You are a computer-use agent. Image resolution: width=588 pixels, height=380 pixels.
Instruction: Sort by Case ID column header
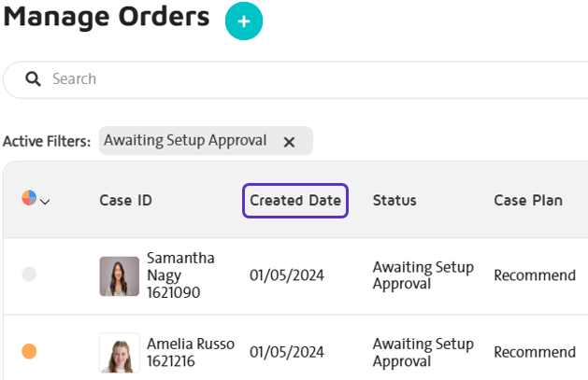click(125, 201)
